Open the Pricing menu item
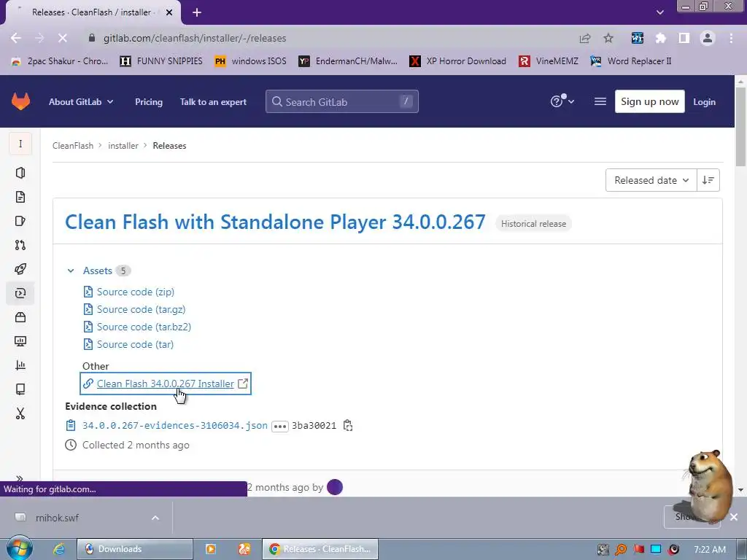Screen dimensions: 747x560 click(x=149, y=101)
